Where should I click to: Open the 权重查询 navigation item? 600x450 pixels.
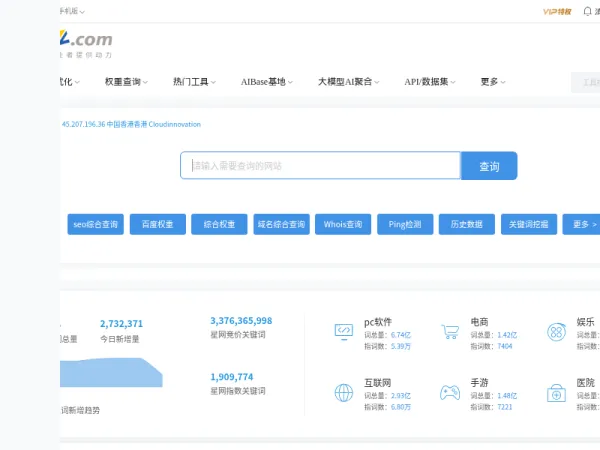[123, 82]
